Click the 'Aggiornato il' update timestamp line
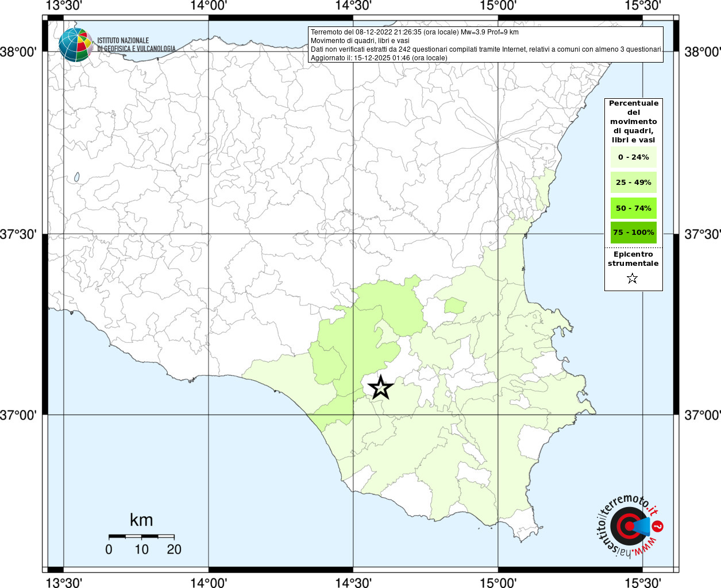Screen dimensions: 721x588 tap(379, 58)
